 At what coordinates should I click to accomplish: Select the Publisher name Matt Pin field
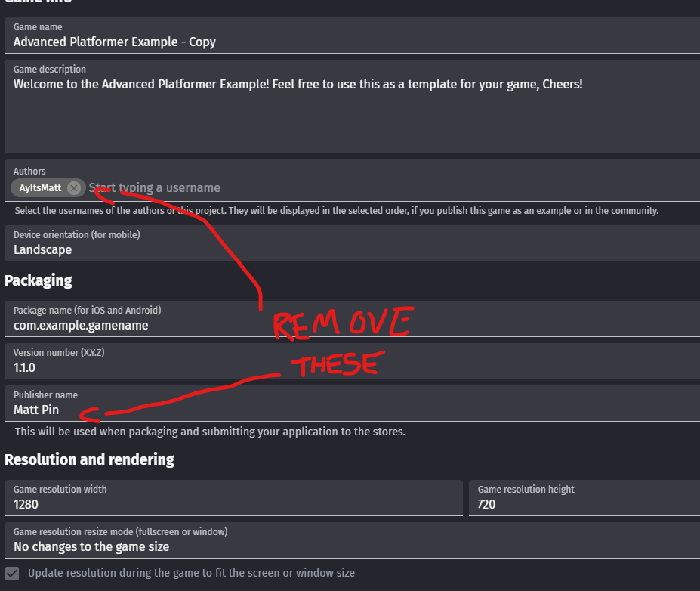(352, 404)
